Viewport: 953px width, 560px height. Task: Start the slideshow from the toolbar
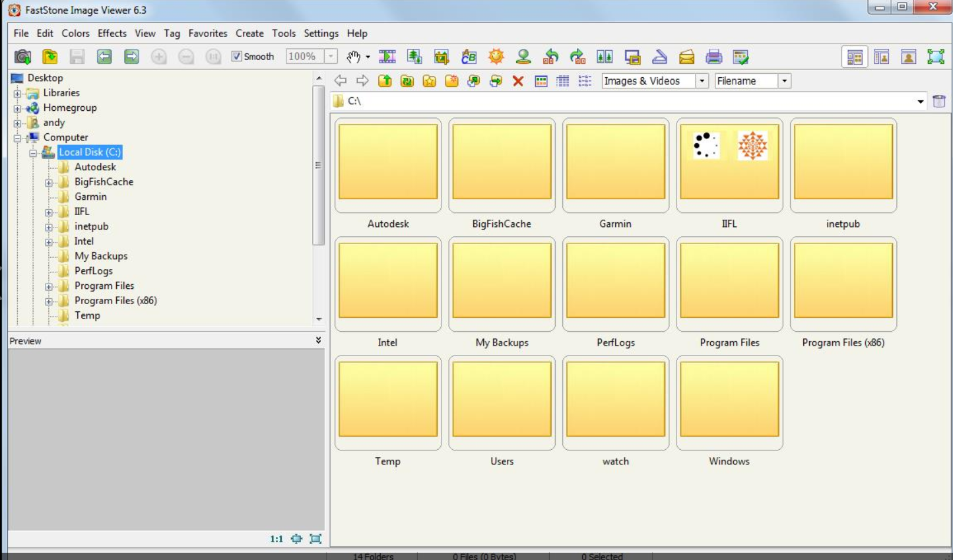[x=387, y=57]
